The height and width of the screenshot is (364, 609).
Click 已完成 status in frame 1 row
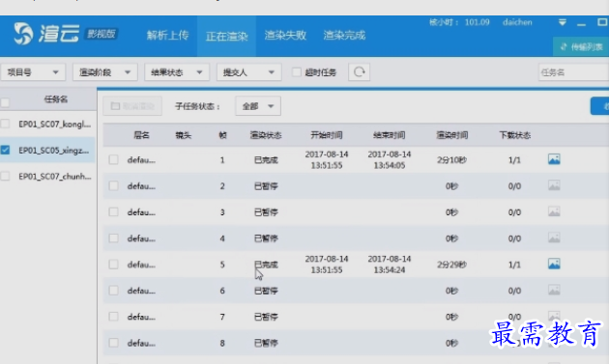(x=266, y=160)
